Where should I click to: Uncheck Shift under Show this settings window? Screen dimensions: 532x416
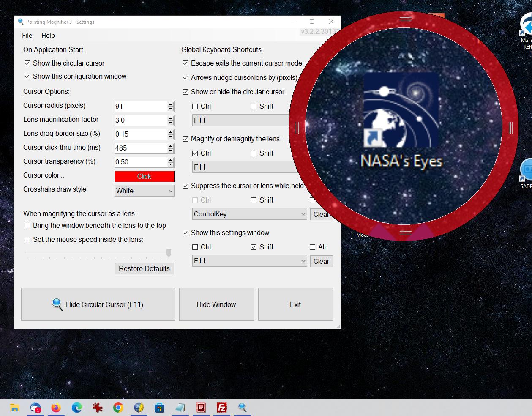point(254,247)
